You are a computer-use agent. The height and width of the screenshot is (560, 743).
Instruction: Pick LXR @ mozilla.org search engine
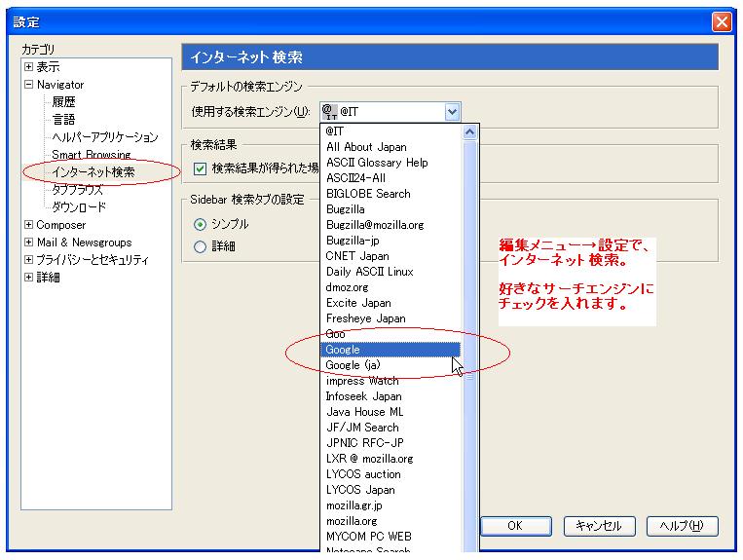coord(390,459)
